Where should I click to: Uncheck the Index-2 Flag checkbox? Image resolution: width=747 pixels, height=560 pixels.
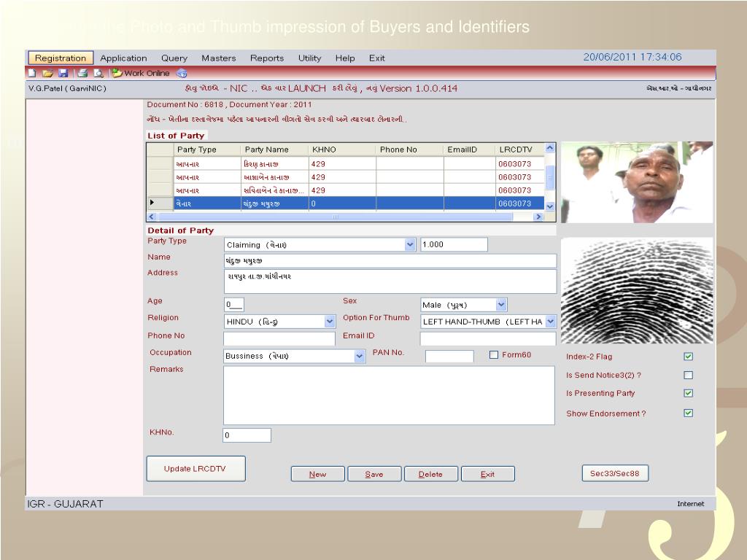tap(689, 356)
